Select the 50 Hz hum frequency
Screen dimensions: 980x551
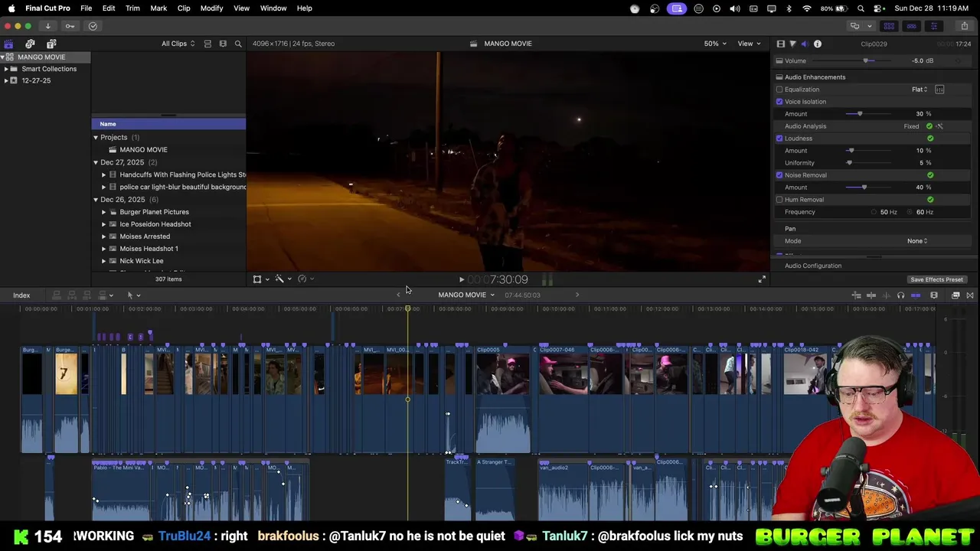point(874,212)
